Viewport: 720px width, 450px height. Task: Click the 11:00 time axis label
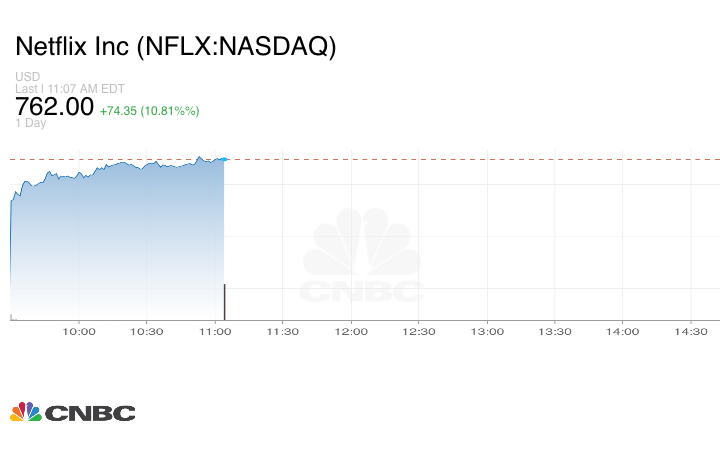pos(215,331)
